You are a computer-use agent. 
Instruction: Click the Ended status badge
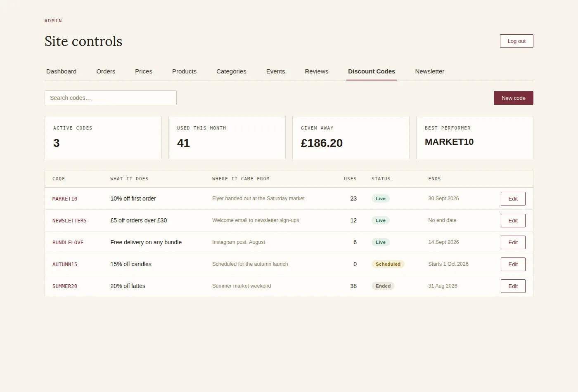click(x=383, y=286)
